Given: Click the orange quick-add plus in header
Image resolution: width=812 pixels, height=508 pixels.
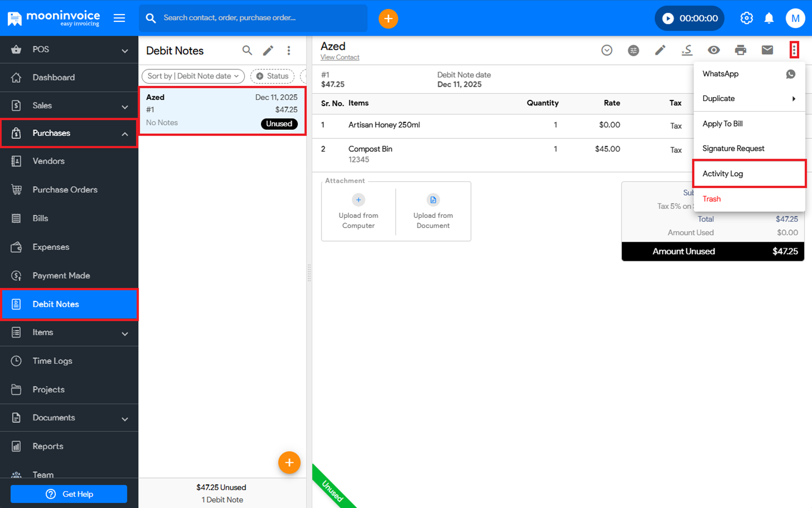Looking at the screenshot, I should 388,19.
